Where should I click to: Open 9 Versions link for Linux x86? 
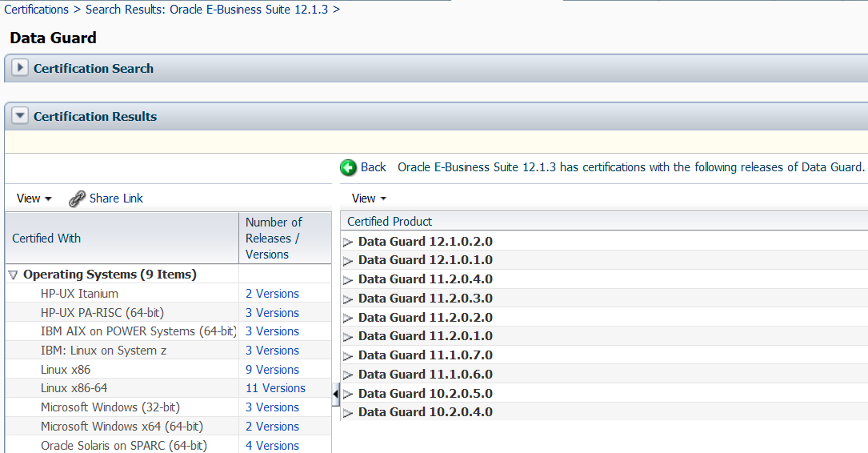click(x=272, y=370)
